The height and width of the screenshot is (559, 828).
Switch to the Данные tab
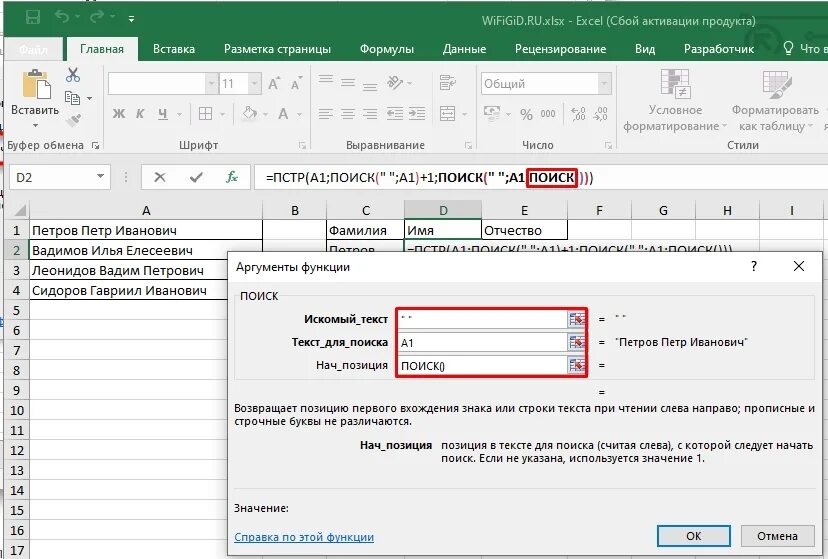pyautogui.click(x=464, y=49)
